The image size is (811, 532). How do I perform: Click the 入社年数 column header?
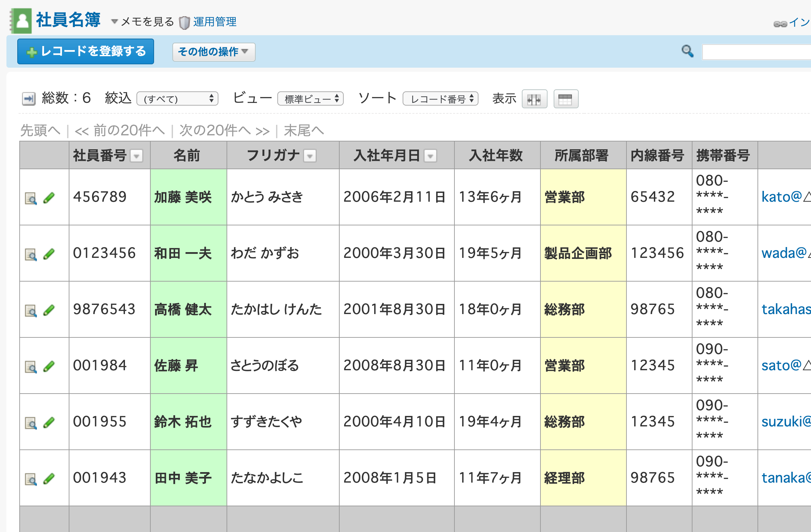click(497, 155)
